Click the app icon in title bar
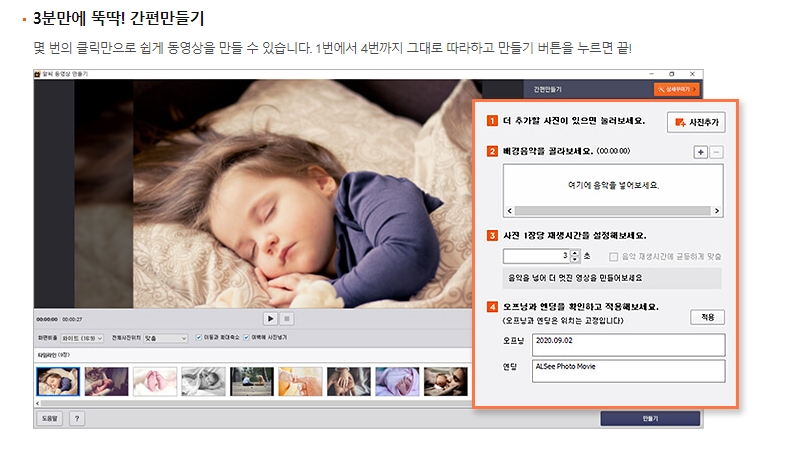Screen dimensions: 786x460 pos(37,74)
